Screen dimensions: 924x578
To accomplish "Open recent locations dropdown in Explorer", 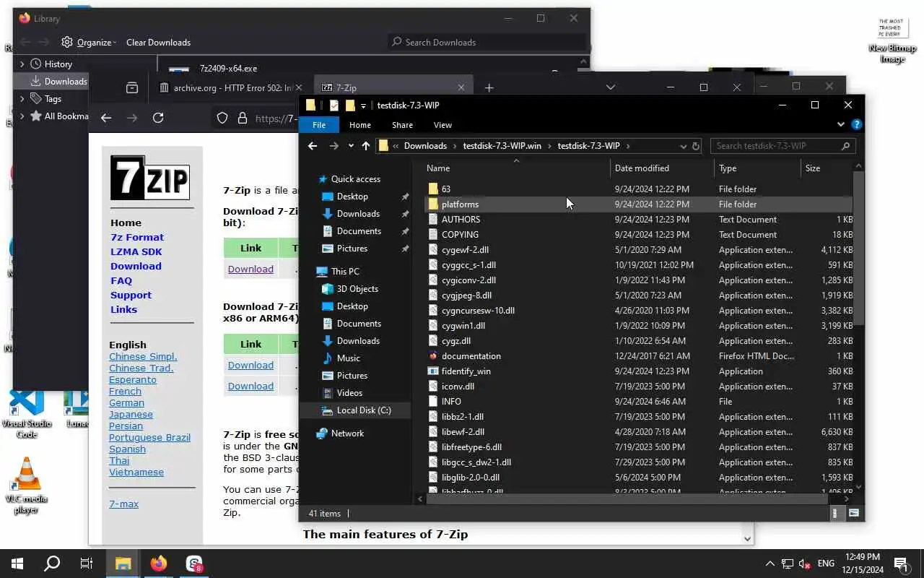I will (351, 146).
